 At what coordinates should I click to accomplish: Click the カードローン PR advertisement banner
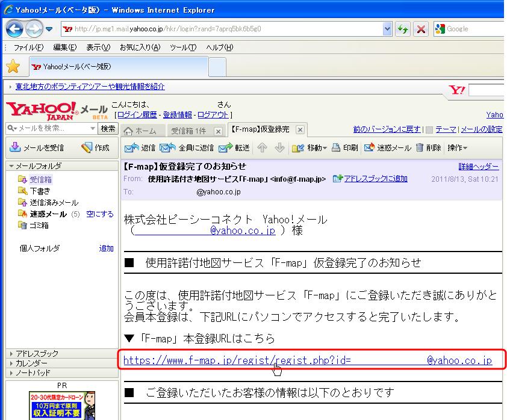tap(62, 405)
